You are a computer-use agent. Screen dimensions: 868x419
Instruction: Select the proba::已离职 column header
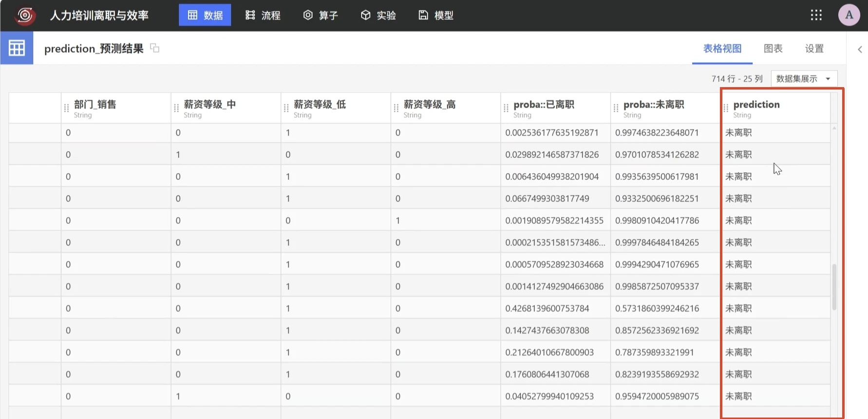point(556,108)
